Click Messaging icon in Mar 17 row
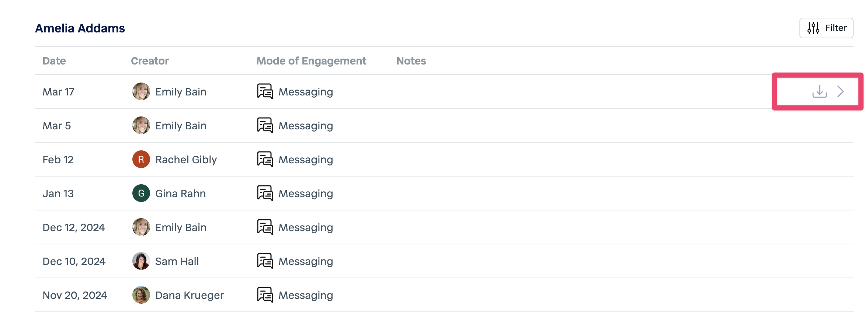 coord(265,91)
